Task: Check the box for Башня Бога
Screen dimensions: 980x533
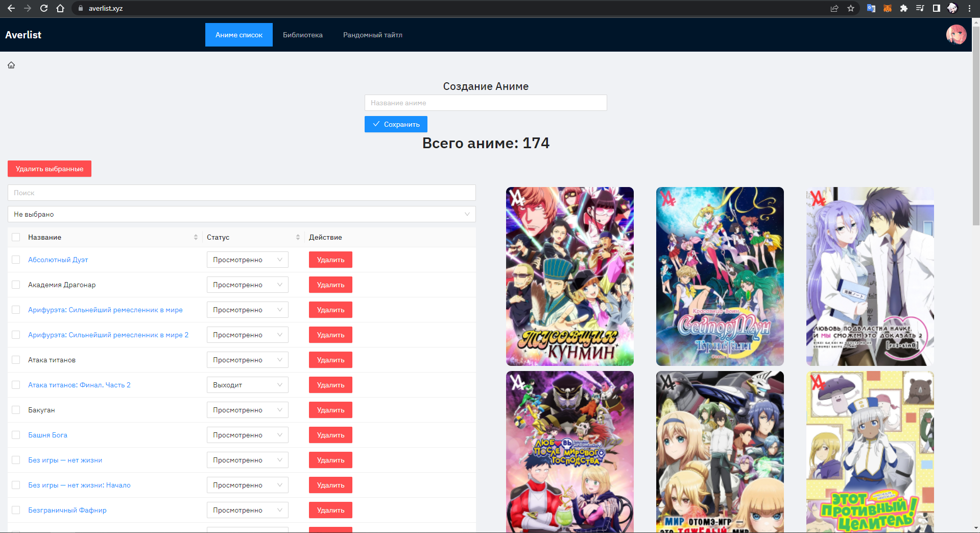Action: point(16,435)
